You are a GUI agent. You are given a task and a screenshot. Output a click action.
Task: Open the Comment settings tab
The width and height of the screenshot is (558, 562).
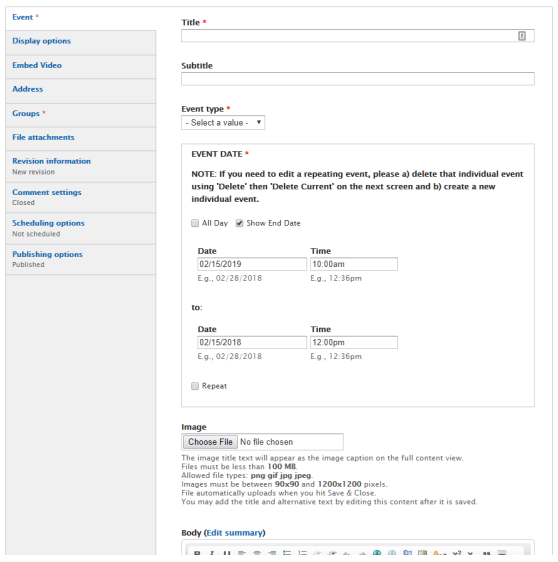(x=81, y=197)
